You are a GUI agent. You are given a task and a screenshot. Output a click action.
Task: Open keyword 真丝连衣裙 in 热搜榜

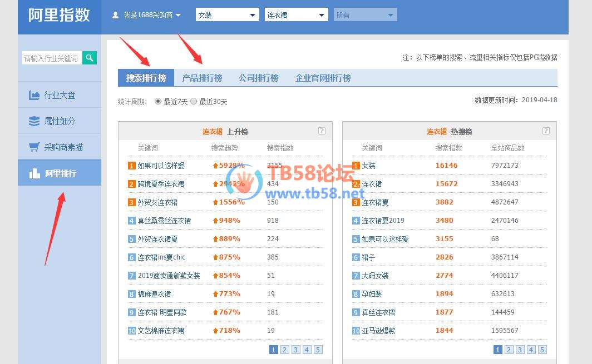click(x=378, y=312)
